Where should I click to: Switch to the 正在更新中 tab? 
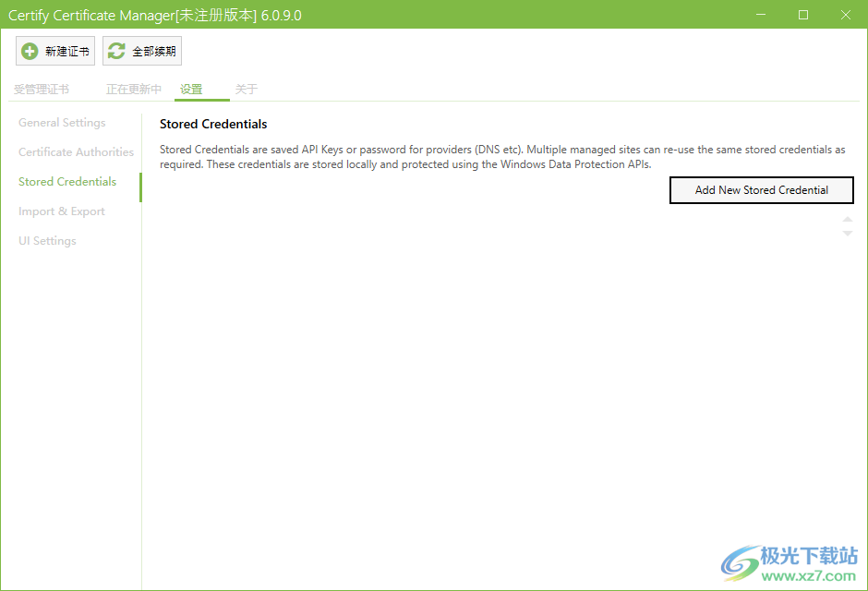(133, 89)
